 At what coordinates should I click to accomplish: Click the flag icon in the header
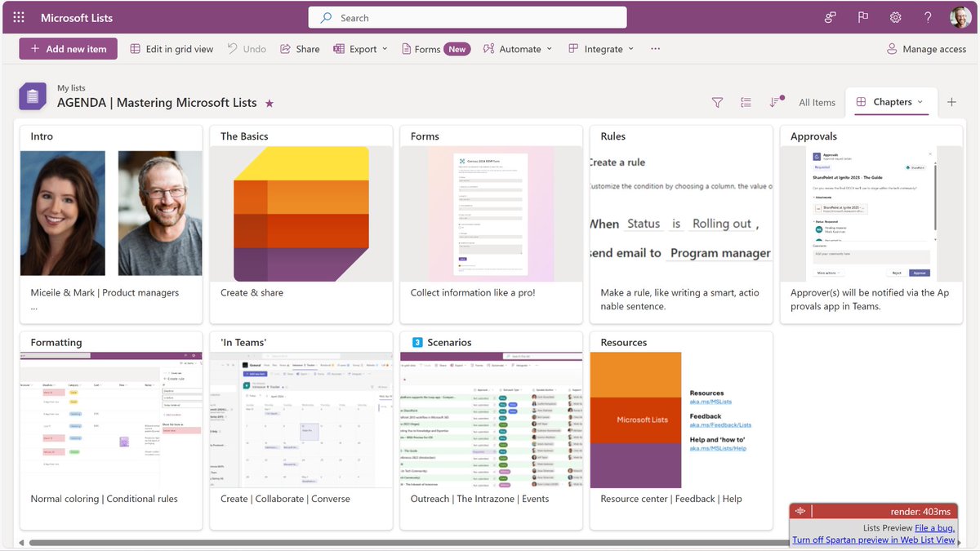coord(863,17)
